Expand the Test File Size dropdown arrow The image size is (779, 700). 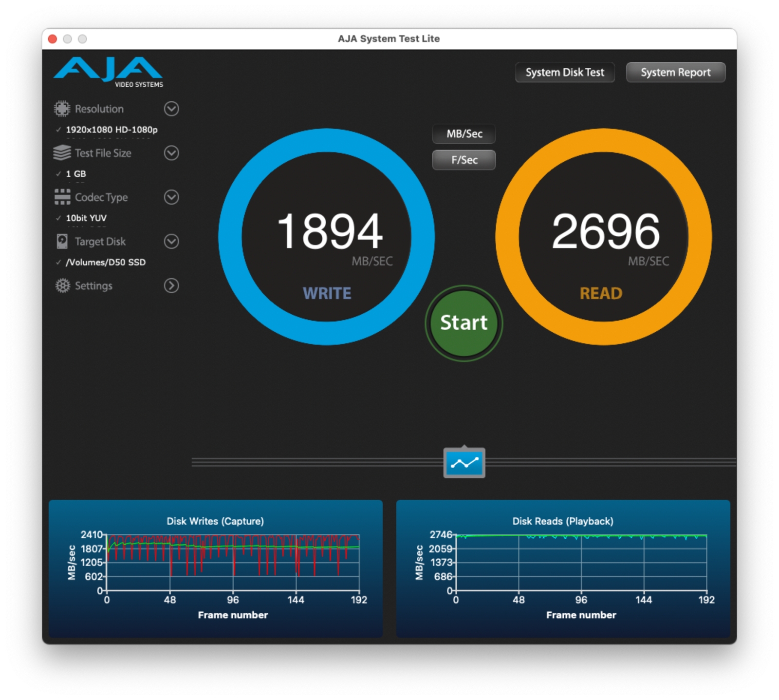171,153
